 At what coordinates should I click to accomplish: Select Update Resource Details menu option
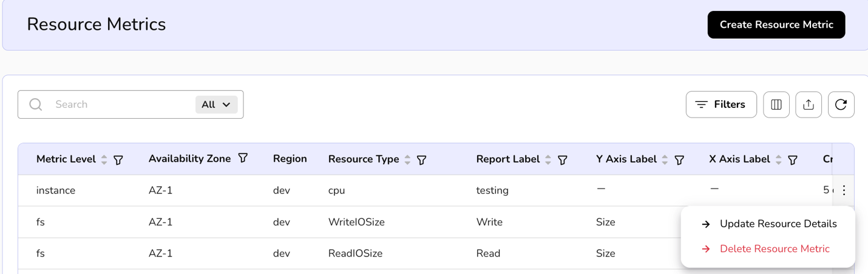click(778, 224)
